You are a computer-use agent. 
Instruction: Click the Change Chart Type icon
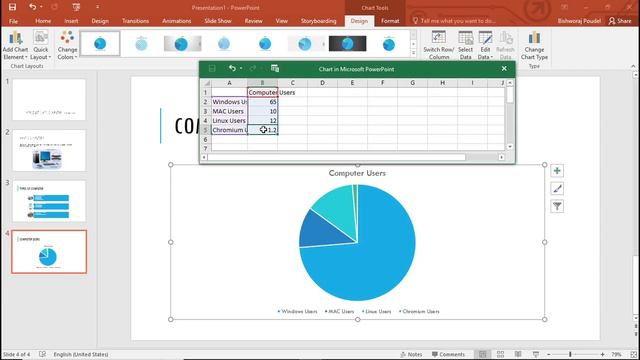coord(534,38)
